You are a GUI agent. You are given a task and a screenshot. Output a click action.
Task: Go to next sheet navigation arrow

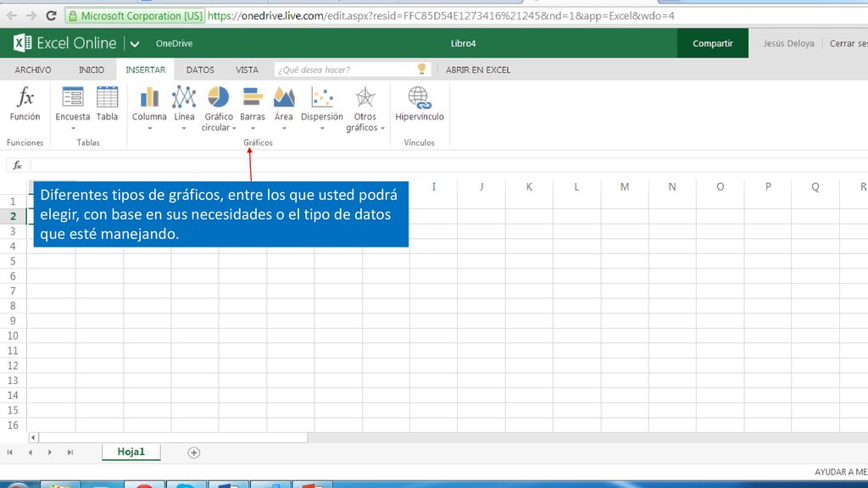coord(50,452)
